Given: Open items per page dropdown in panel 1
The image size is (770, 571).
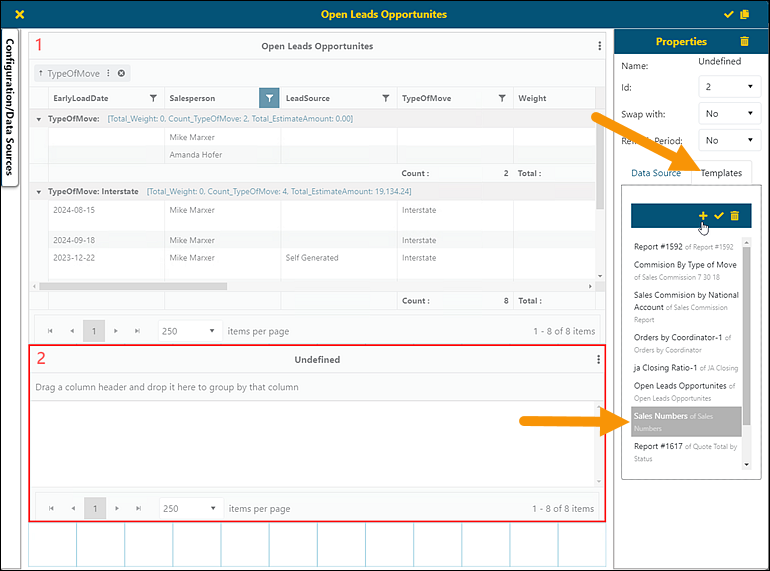Looking at the screenshot, I should pos(188,331).
